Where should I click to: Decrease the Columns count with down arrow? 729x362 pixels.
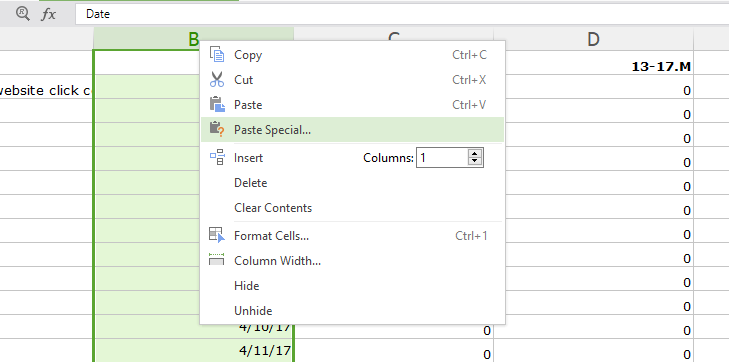474,161
